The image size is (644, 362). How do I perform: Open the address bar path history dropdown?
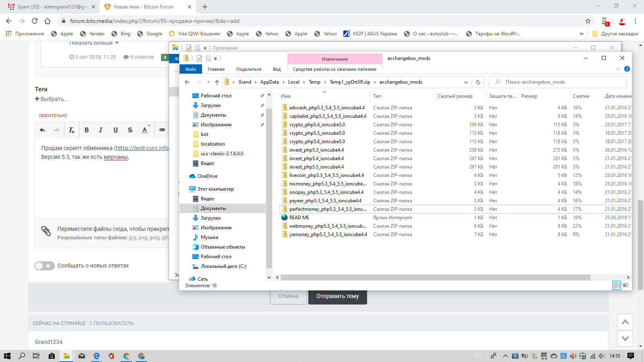pos(466,82)
